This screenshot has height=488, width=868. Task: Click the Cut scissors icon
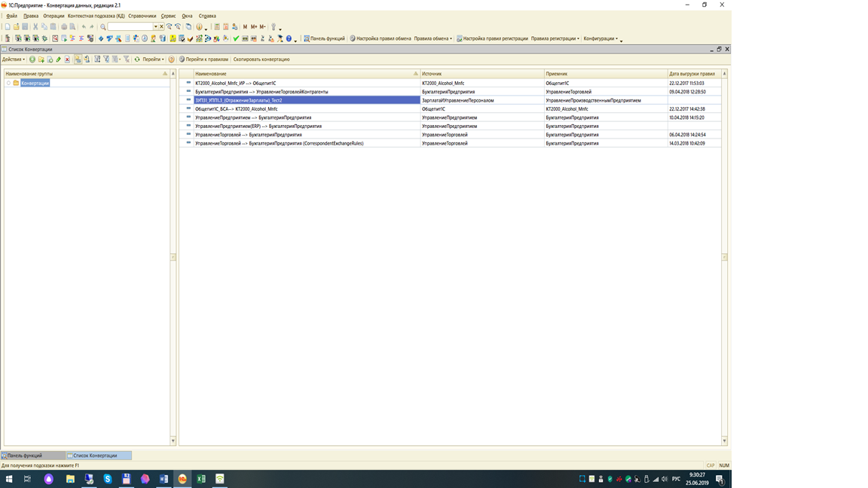click(35, 26)
